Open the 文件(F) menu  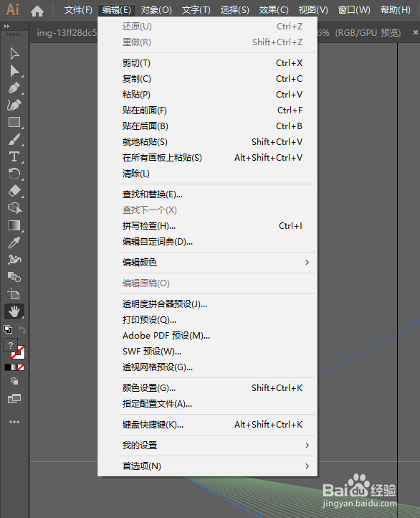pos(78,10)
